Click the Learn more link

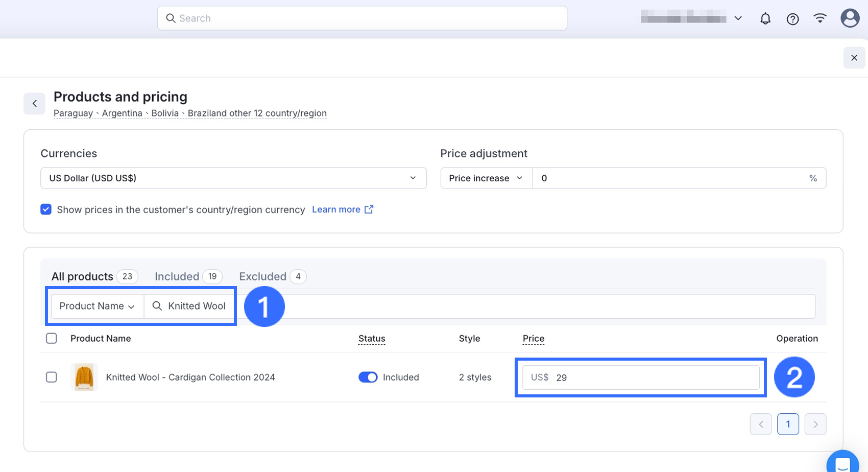point(336,209)
